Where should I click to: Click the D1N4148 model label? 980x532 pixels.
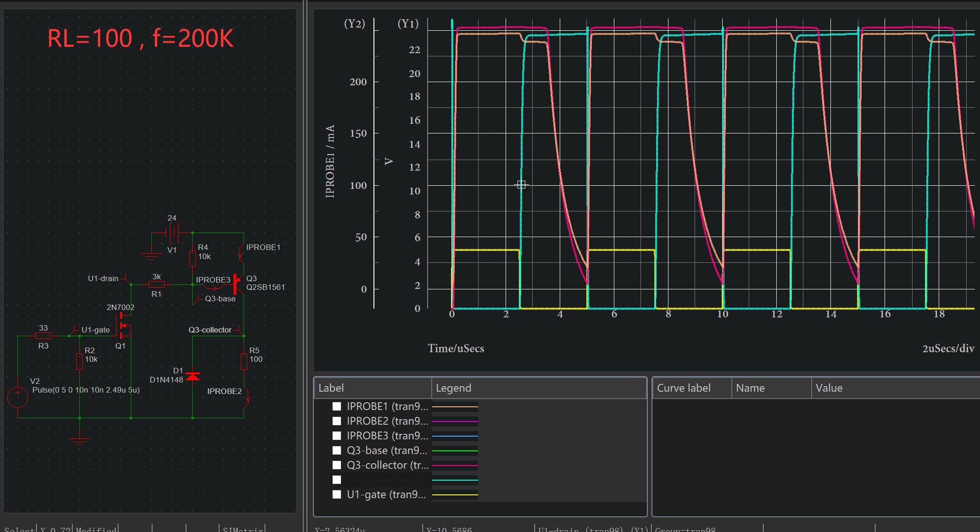167,380
